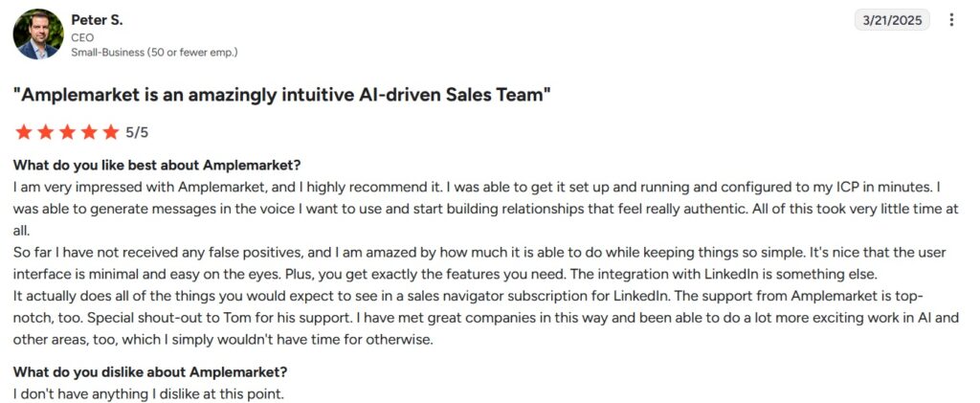Click Peter S. profile photo
Image resolution: width=980 pixels, height=403 pixels.
[38, 34]
